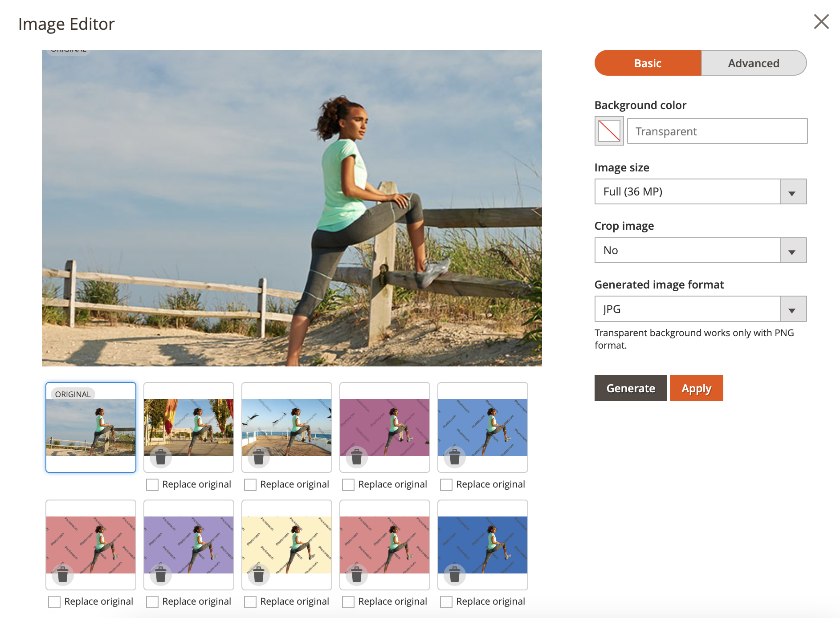Switch to the Advanced tab

tap(754, 63)
